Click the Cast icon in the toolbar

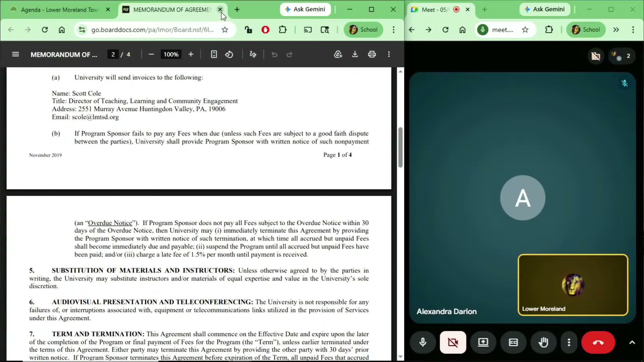click(x=308, y=30)
